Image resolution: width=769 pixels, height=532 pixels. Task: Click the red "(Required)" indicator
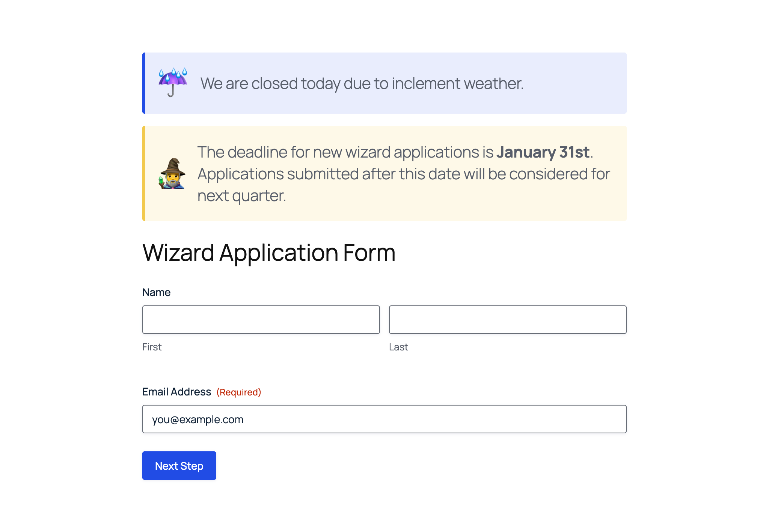(x=239, y=392)
